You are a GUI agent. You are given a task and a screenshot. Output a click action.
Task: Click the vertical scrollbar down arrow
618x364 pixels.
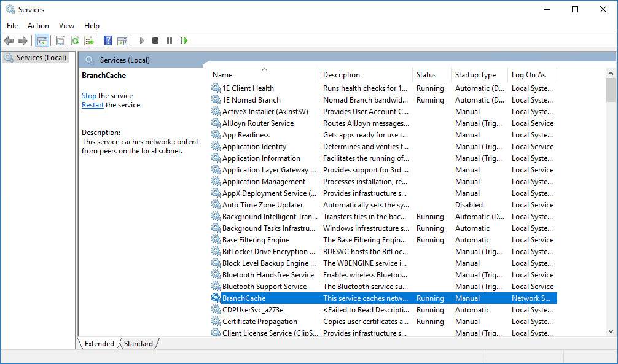[611, 331]
